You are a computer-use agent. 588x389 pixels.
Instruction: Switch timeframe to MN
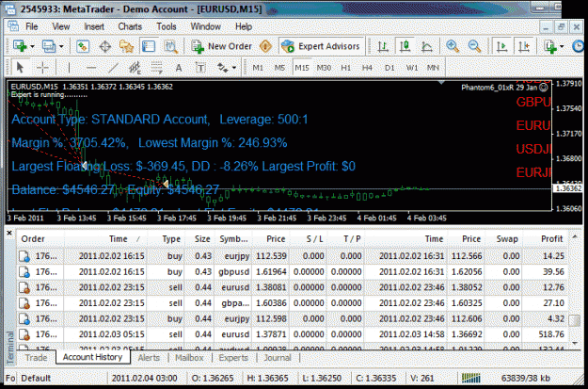(x=433, y=68)
